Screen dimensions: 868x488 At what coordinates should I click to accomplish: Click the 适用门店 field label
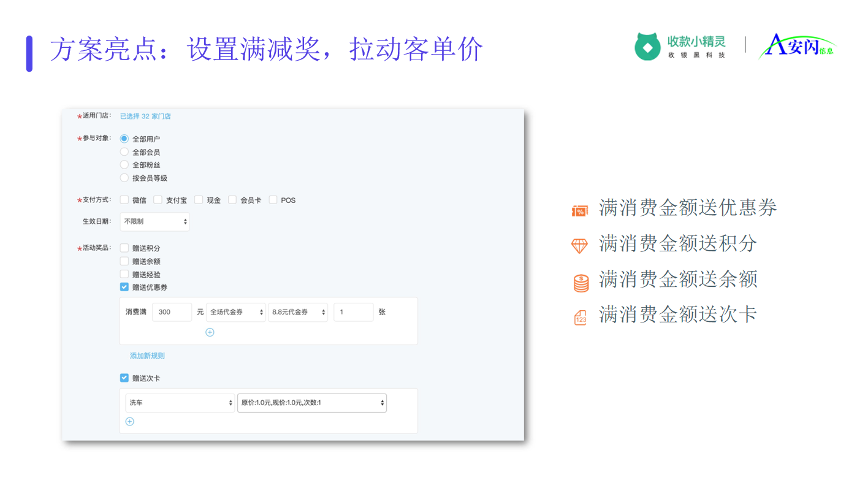point(95,116)
